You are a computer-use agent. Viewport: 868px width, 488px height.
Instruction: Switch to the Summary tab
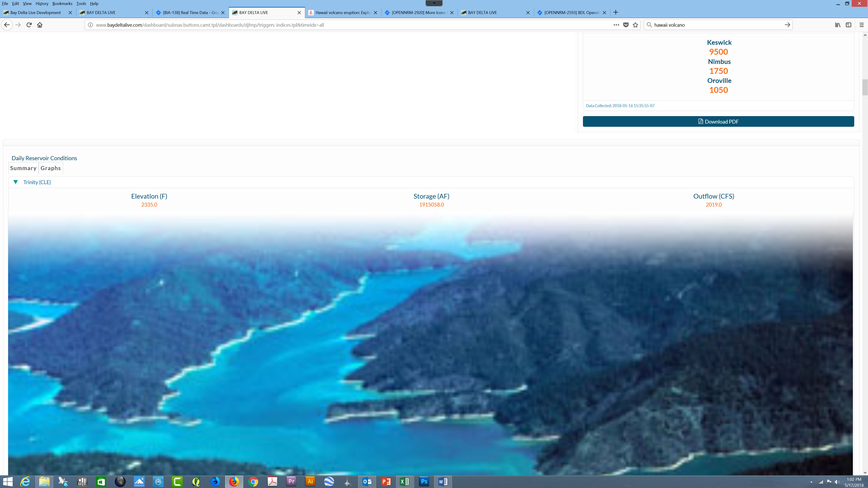pyautogui.click(x=23, y=168)
